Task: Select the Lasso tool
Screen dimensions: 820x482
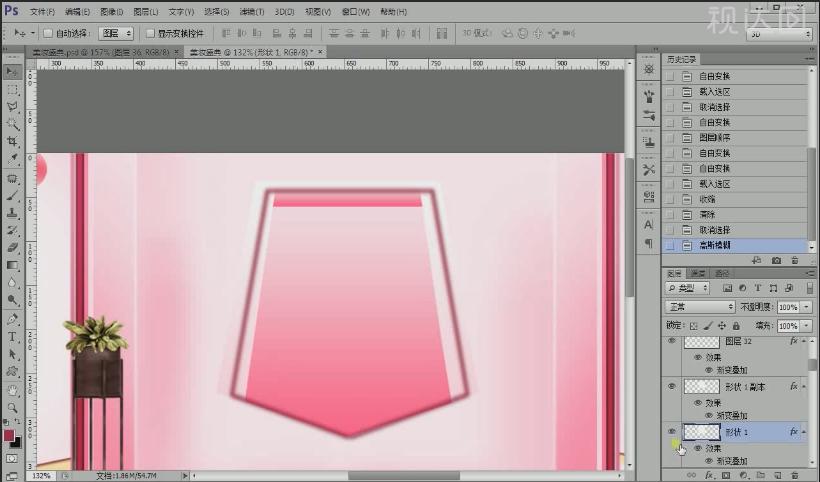Action: coord(12,106)
